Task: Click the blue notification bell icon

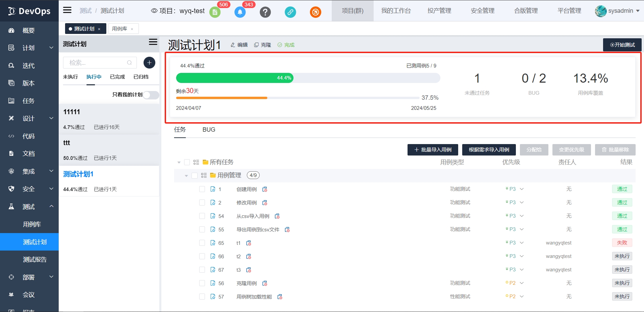Action: (x=240, y=12)
